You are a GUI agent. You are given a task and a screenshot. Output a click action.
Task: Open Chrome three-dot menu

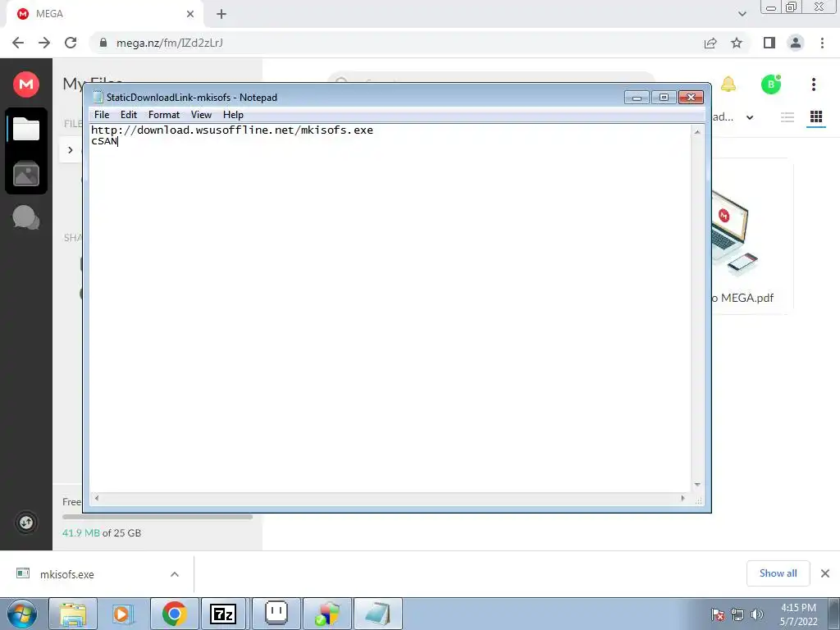(822, 43)
